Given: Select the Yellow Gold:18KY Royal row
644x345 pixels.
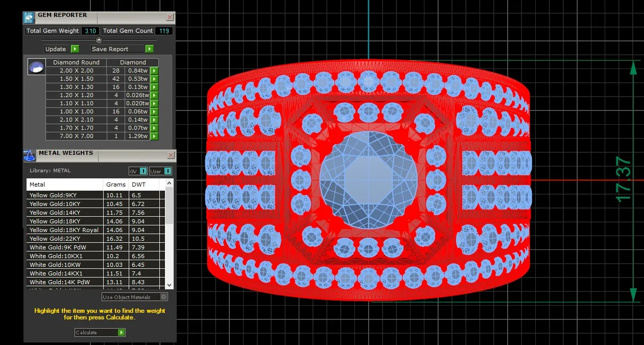Looking at the screenshot, I should 96,230.
